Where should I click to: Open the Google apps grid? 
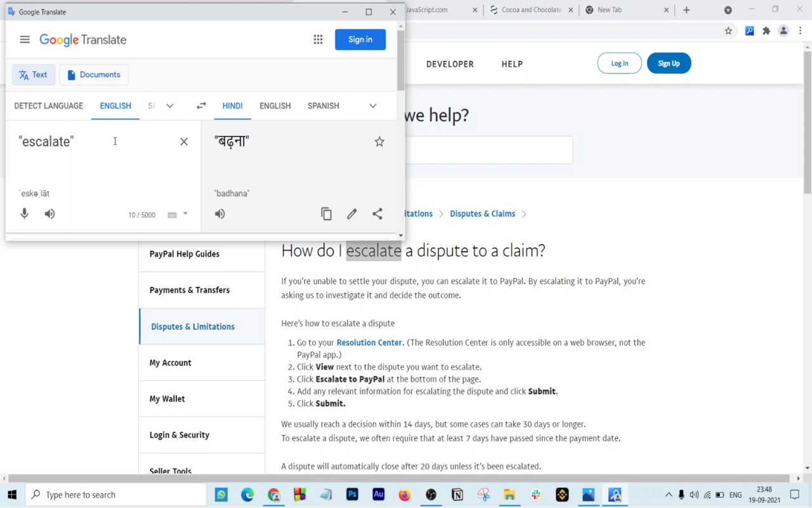pos(318,39)
